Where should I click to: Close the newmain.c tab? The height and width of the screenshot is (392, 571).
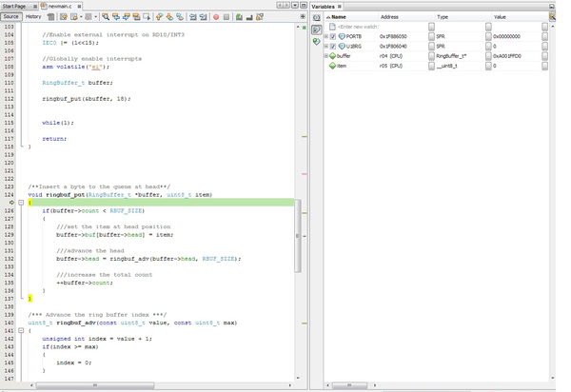(79, 7)
